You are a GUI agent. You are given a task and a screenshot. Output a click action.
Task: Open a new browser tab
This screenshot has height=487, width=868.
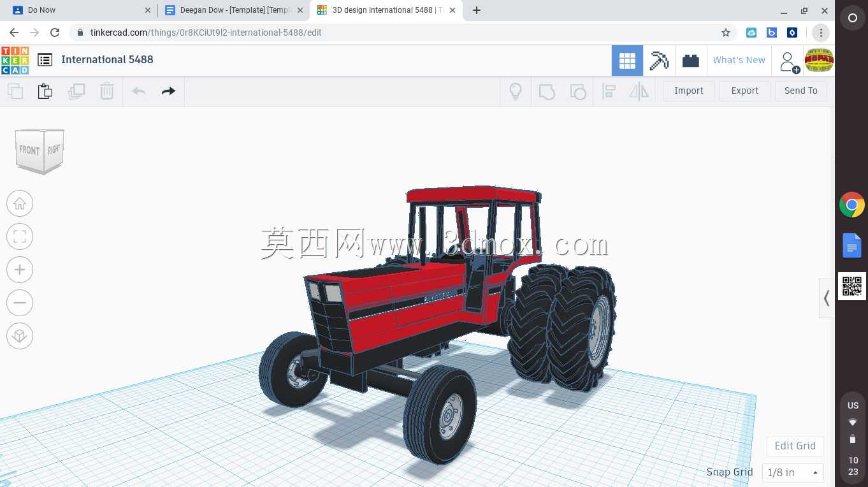[x=477, y=10]
